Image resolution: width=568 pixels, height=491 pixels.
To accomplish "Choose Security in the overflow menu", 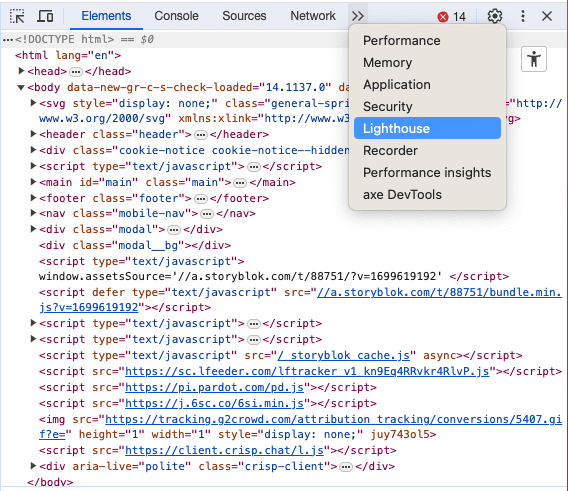I will pyautogui.click(x=427, y=107).
